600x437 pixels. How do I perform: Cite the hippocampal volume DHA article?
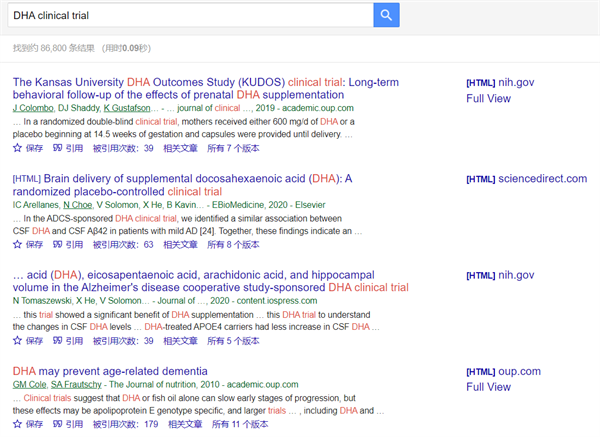pyautogui.click(x=58, y=341)
